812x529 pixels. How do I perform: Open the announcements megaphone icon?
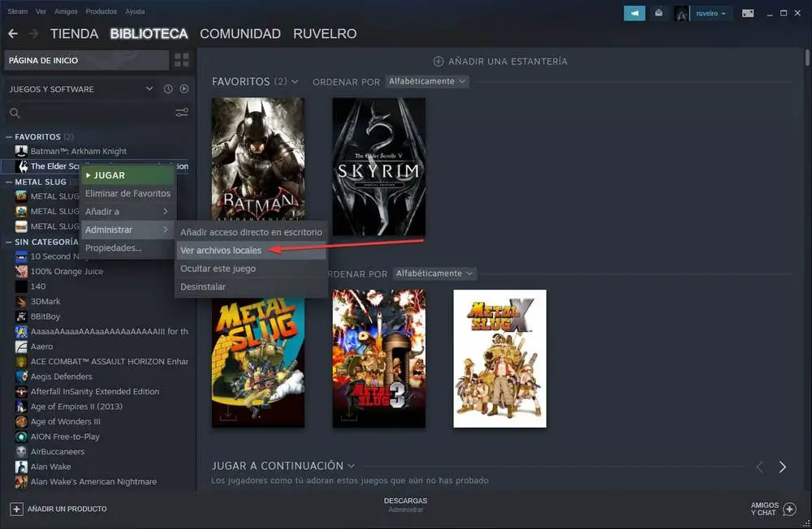634,14
